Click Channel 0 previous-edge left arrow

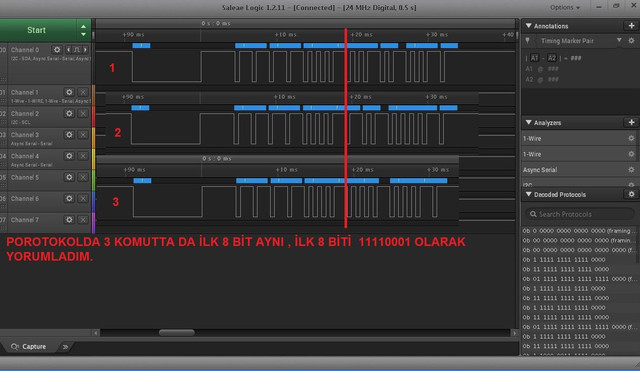pos(68,50)
